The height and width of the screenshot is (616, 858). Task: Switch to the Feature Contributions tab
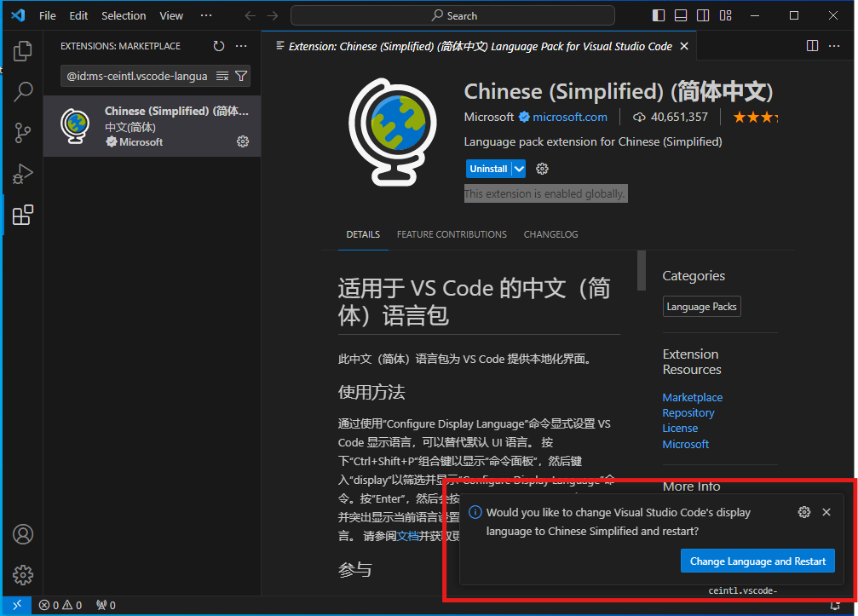[x=452, y=234]
